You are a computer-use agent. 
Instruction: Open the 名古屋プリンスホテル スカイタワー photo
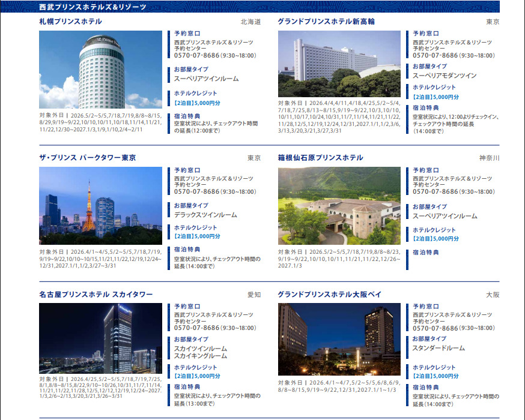tap(100, 338)
